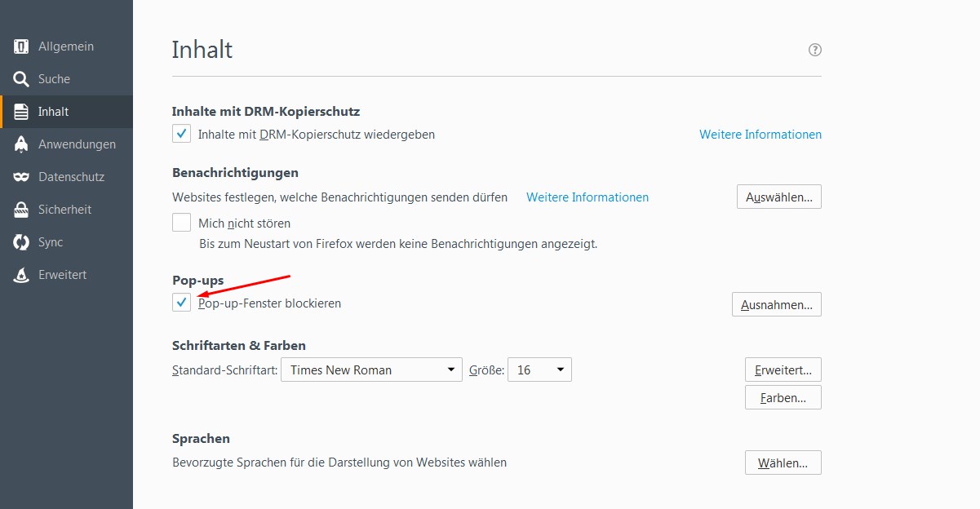The height and width of the screenshot is (509, 980).
Task: Click the Anwendungen rocket icon
Action: 21,144
